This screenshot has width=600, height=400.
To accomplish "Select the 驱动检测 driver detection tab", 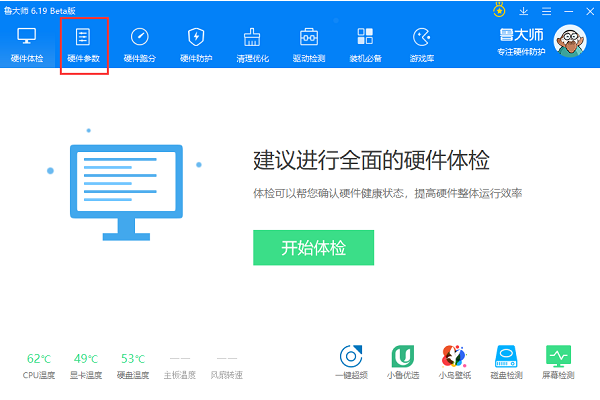I will 309,45.
